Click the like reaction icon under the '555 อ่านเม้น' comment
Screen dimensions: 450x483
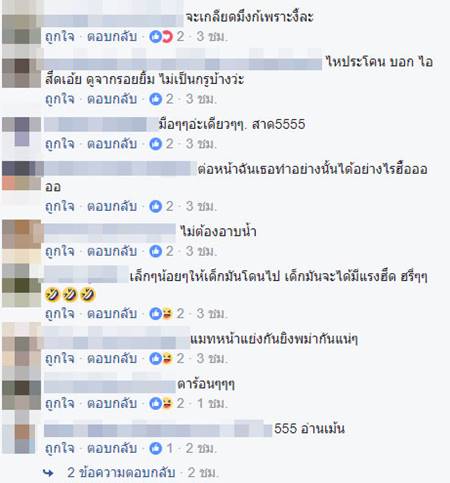pyautogui.click(x=155, y=448)
